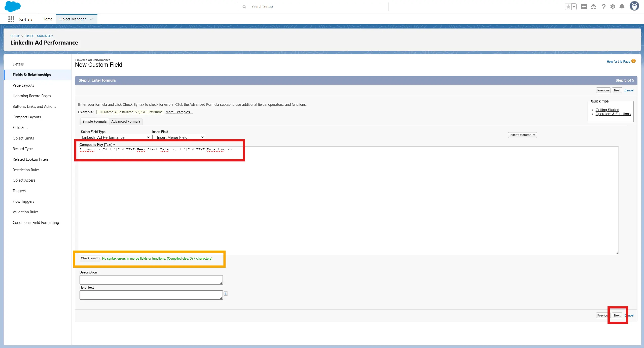The image size is (644, 348).
Task: Open the Operators & Functions link
Action: coord(613,114)
